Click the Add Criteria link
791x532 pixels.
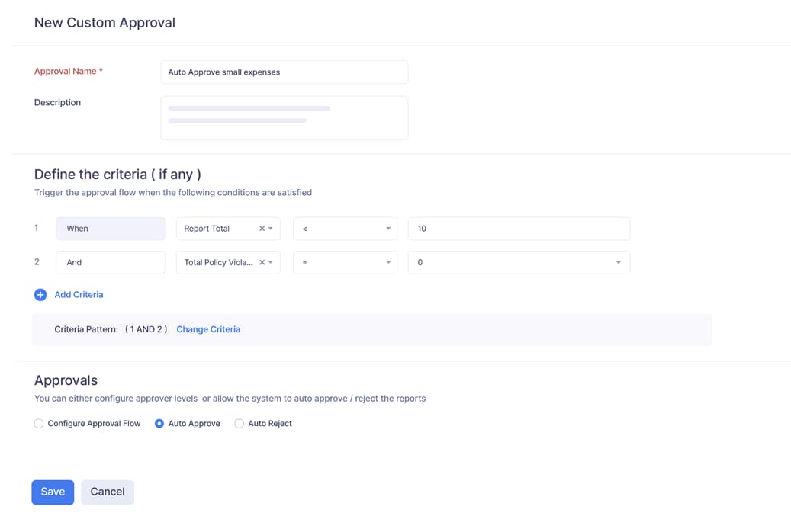tap(79, 295)
